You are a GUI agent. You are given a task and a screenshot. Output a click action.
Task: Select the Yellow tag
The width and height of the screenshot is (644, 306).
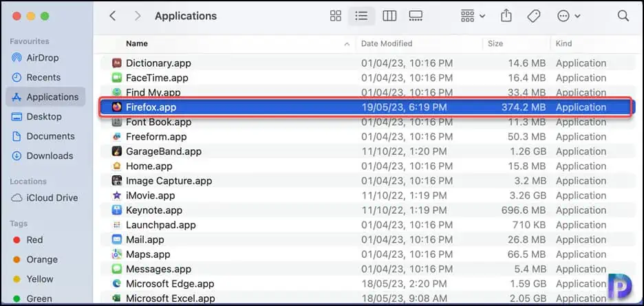[x=40, y=279]
